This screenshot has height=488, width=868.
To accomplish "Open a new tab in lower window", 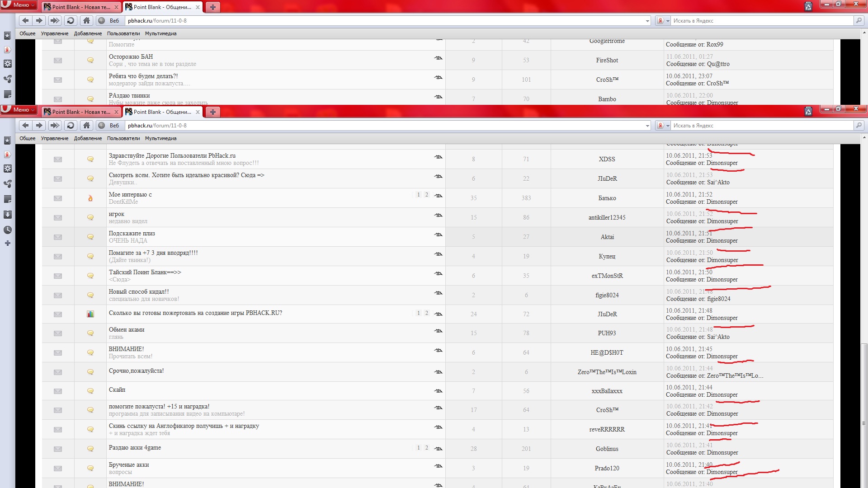I will 213,112.
